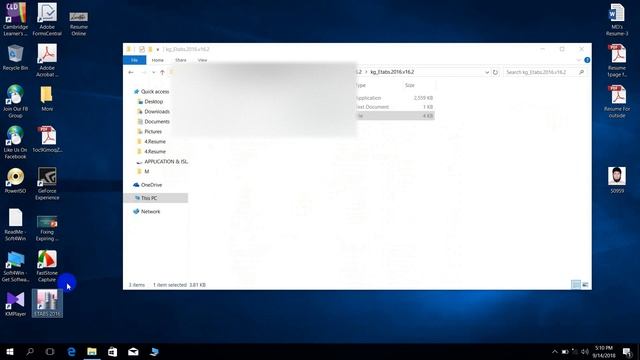Image resolution: width=640 pixels, height=360 pixels.
Task: Go back in Explorer navigation
Action: pyautogui.click(x=131, y=72)
